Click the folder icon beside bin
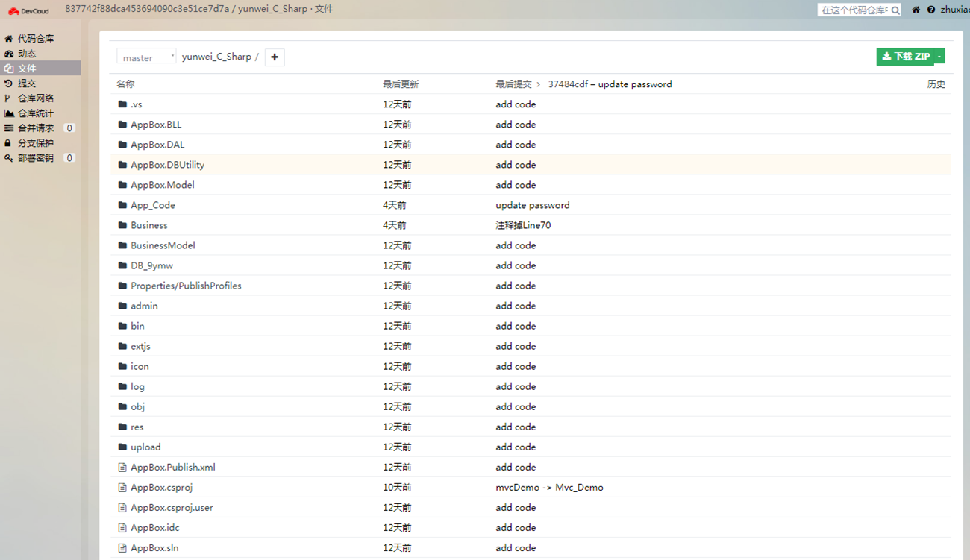Screen dimensions: 970x560 coord(122,326)
